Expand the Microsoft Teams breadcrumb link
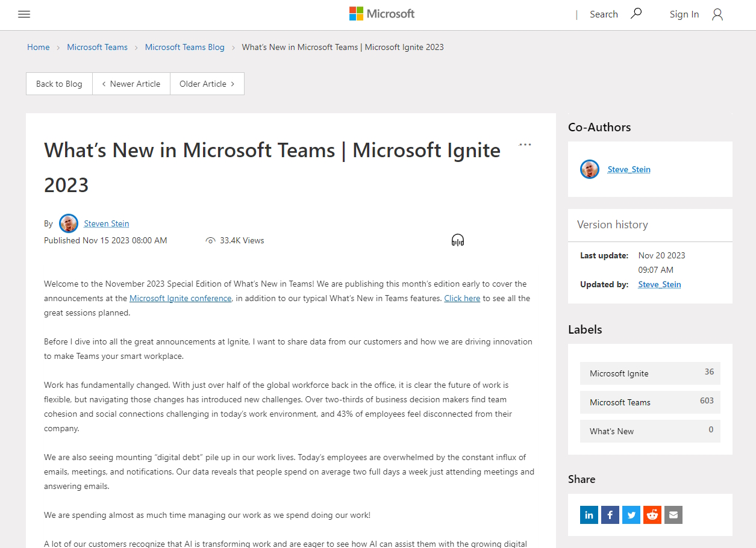Screen dimensions: 756x548 [97, 47]
